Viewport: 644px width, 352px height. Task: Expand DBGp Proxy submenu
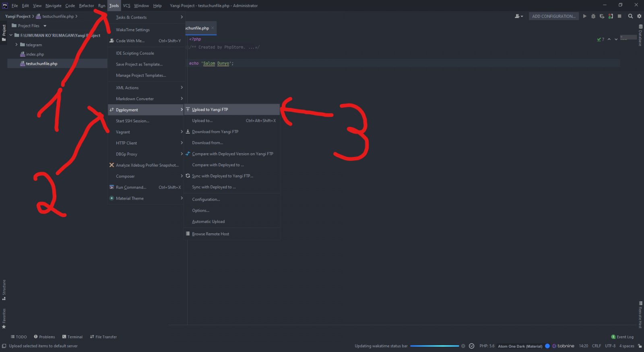[x=146, y=154]
